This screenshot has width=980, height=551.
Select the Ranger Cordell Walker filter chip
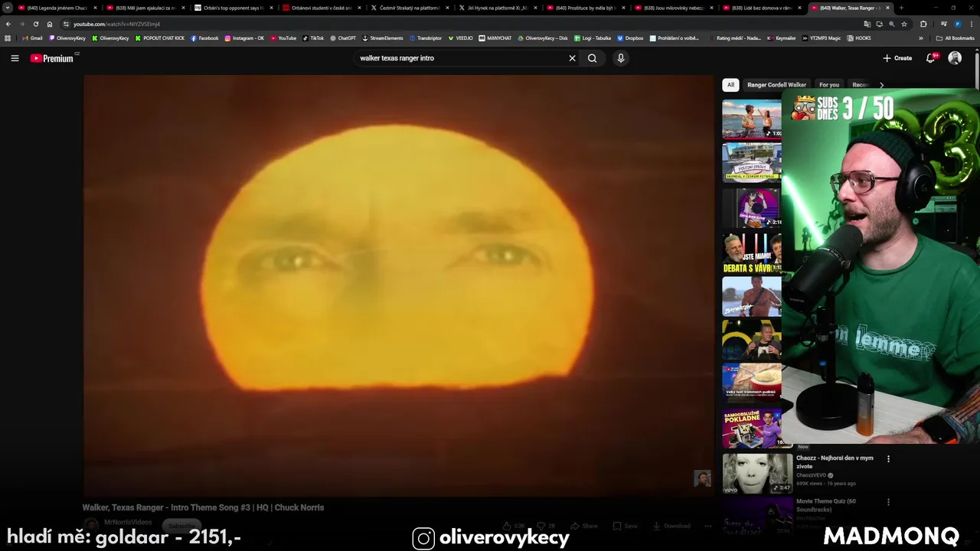(x=776, y=85)
